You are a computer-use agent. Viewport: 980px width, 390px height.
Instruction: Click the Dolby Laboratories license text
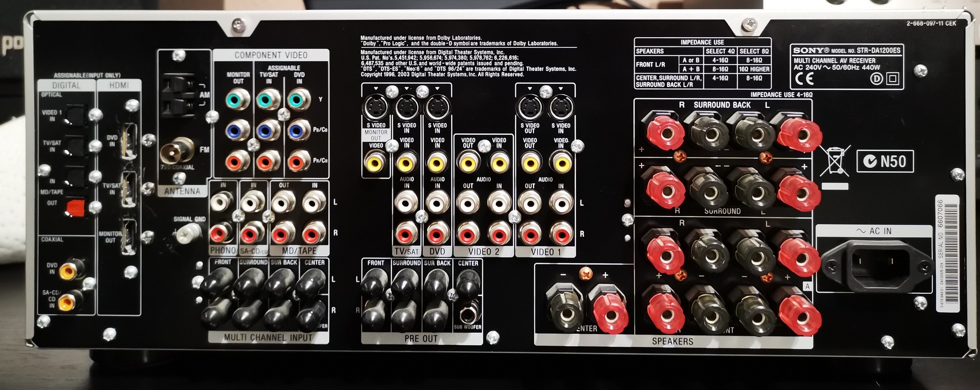pyautogui.click(x=459, y=41)
